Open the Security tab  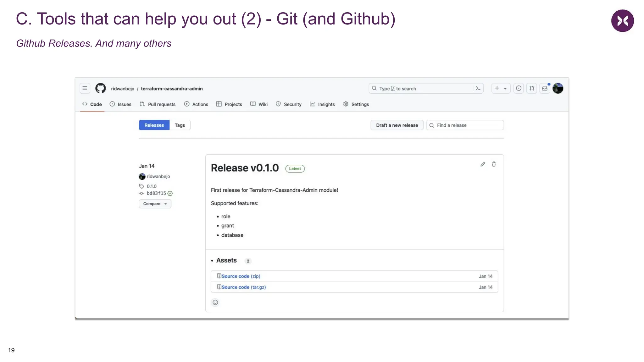click(x=289, y=104)
